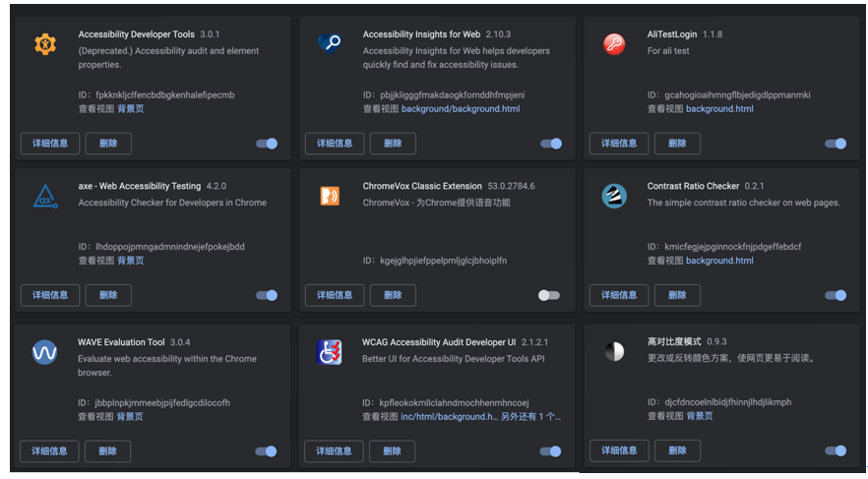Click the ChromeVox Classic Extension orange icon

330,196
